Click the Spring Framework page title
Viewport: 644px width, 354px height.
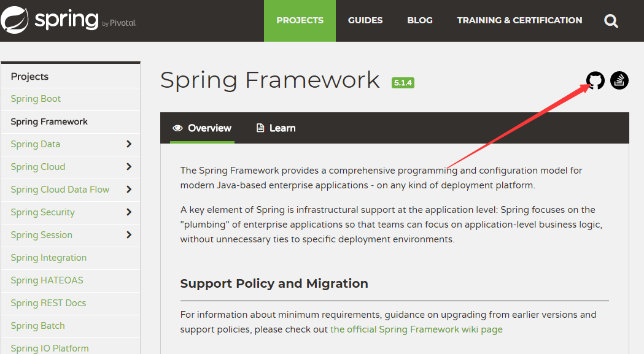(270, 80)
